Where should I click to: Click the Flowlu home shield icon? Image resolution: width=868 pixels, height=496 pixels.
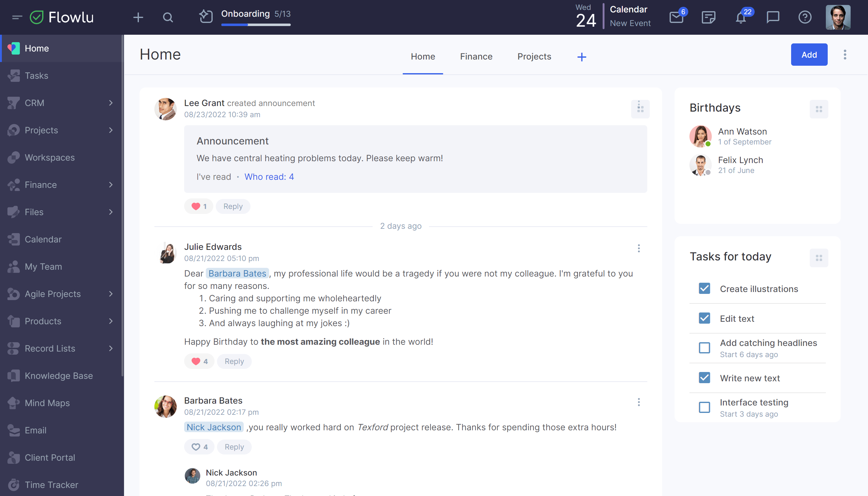(x=37, y=17)
